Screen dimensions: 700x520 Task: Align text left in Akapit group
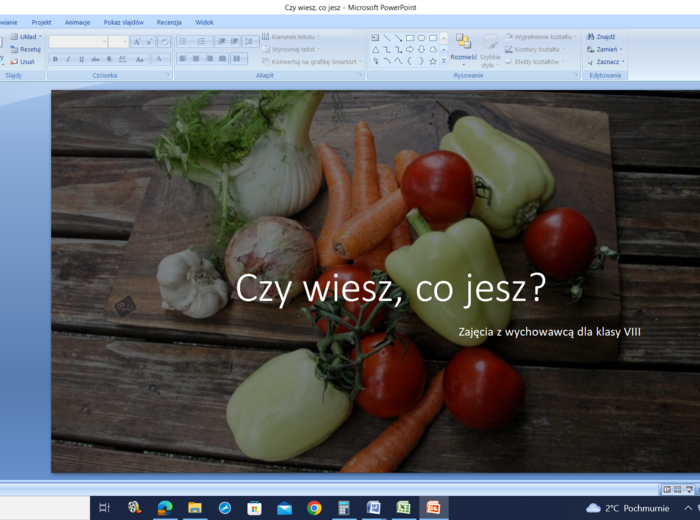[x=183, y=58]
